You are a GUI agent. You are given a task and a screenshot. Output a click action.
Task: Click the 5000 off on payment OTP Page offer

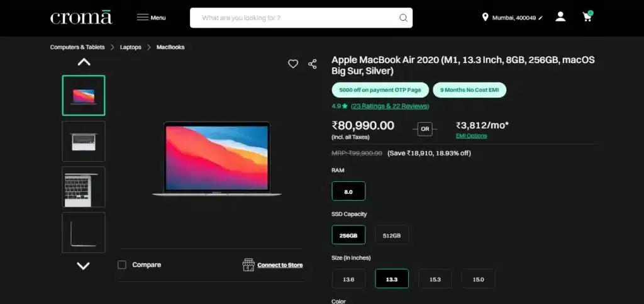pos(380,90)
